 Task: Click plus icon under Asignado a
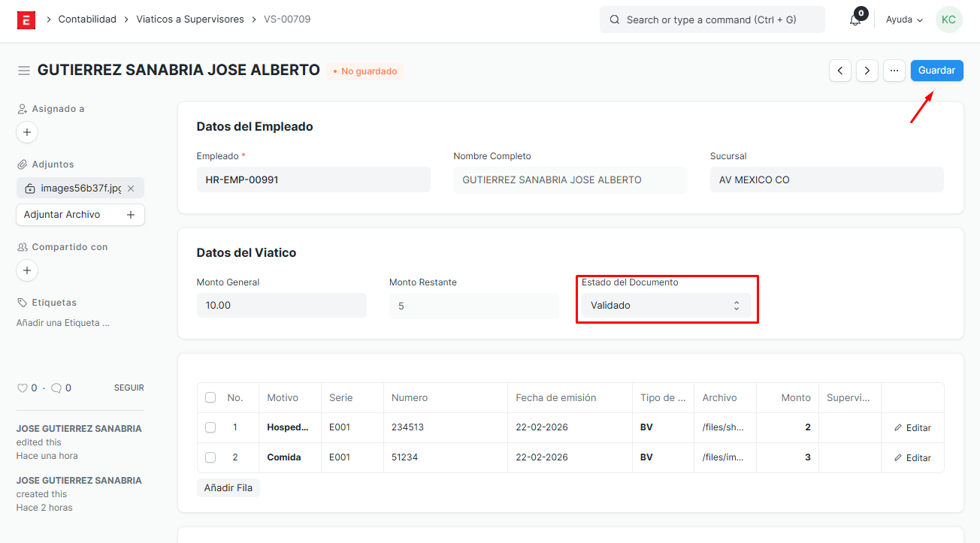click(27, 133)
